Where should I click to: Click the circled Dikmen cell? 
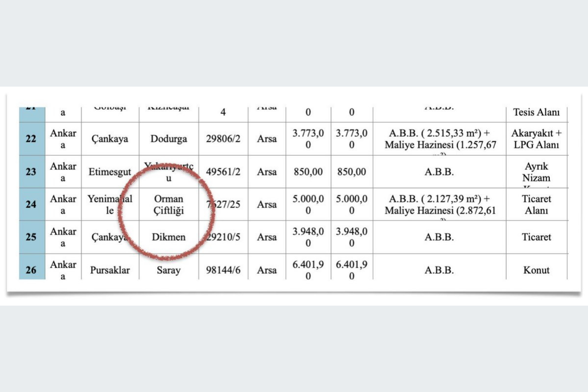click(169, 237)
